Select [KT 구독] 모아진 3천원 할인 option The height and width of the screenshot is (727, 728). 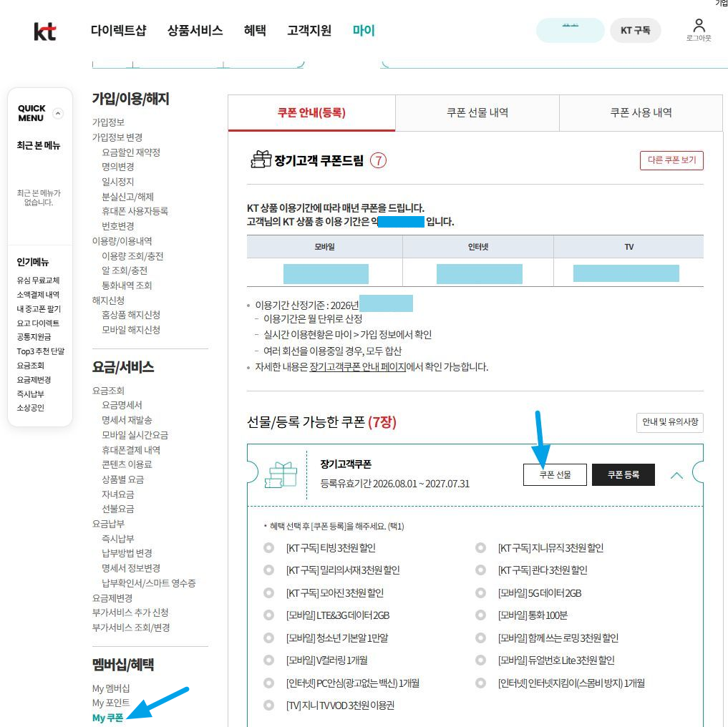[269, 593]
